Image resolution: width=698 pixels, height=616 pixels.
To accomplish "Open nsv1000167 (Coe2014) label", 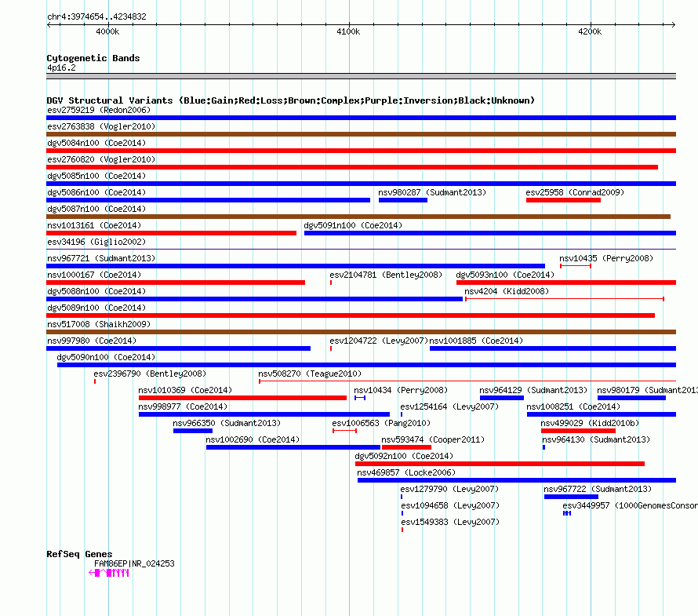I will click(x=94, y=275).
